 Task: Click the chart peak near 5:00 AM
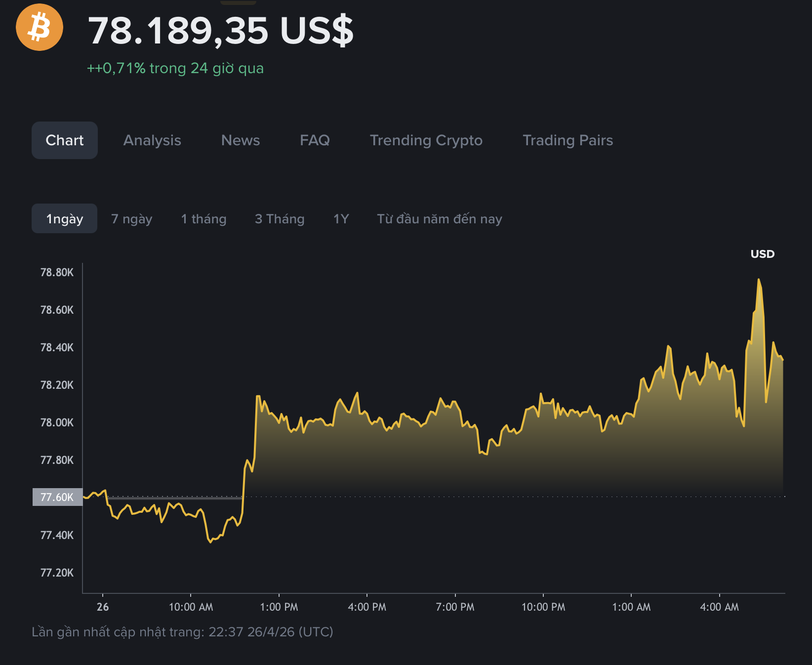pos(759,281)
